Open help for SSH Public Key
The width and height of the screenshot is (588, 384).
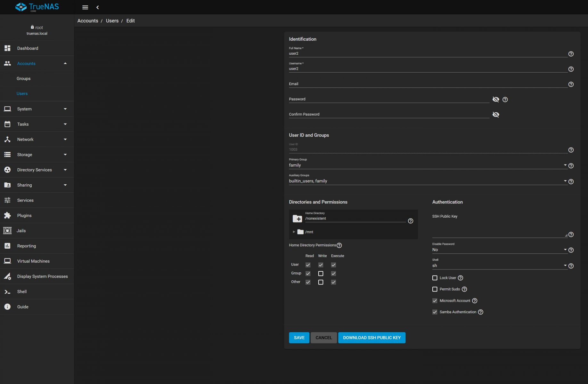coord(571,235)
